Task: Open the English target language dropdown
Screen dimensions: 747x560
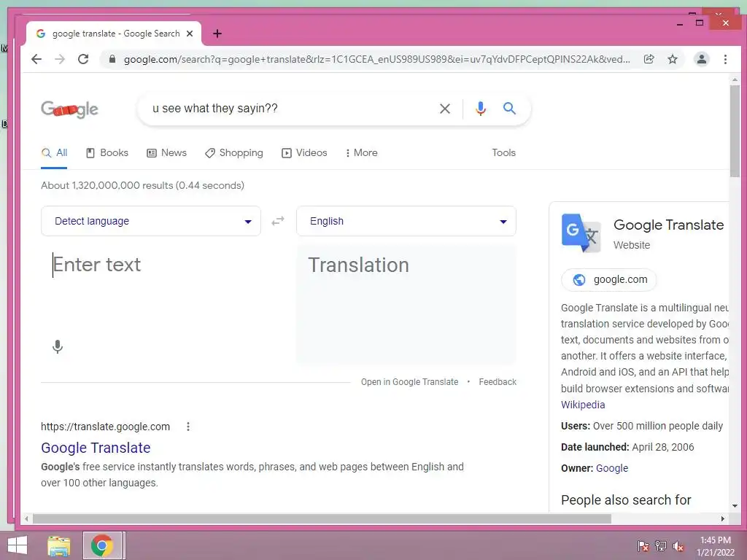Action: pos(406,221)
